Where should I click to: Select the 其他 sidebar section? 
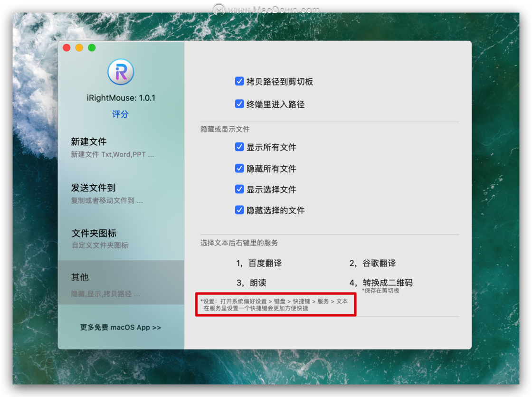coord(121,282)
